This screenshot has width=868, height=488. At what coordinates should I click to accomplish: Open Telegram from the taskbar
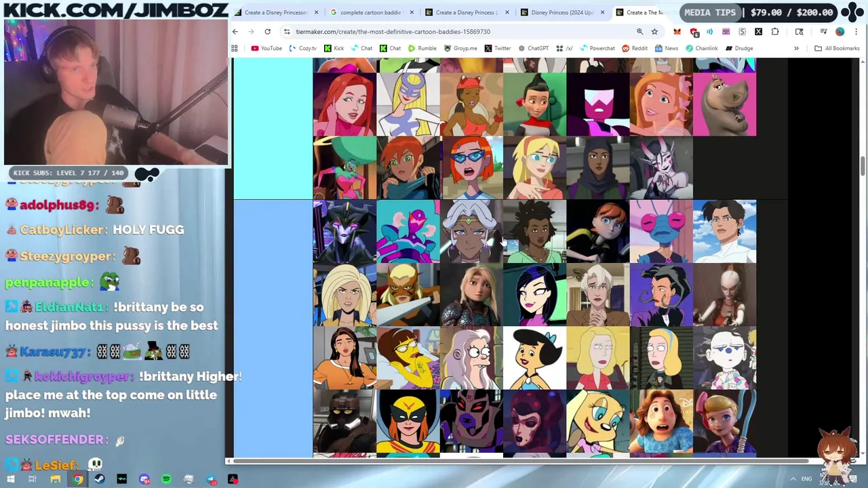[x=211, y=479]
